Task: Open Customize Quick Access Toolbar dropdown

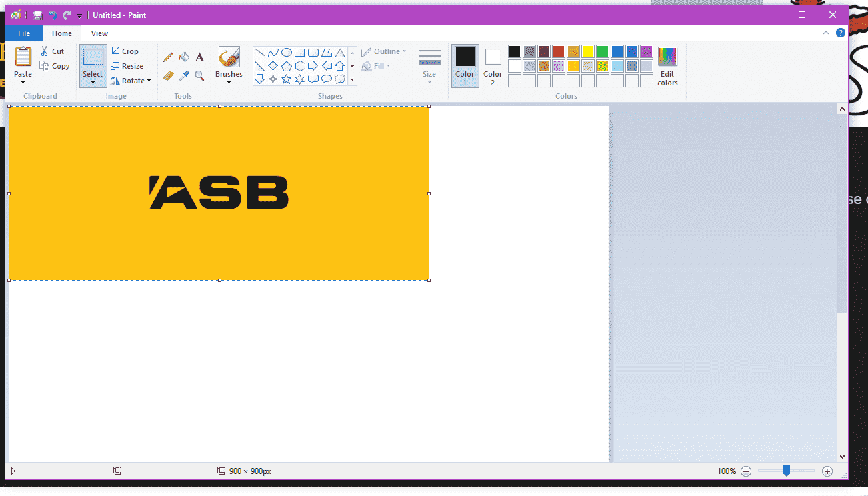Action: [79, 15]
